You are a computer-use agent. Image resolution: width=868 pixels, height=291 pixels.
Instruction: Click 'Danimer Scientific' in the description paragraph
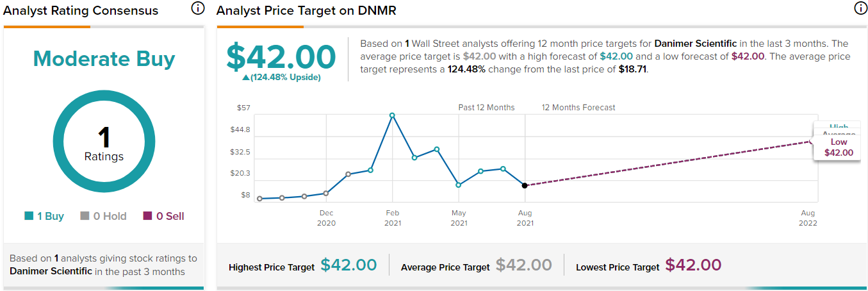[x=696, y=44]
